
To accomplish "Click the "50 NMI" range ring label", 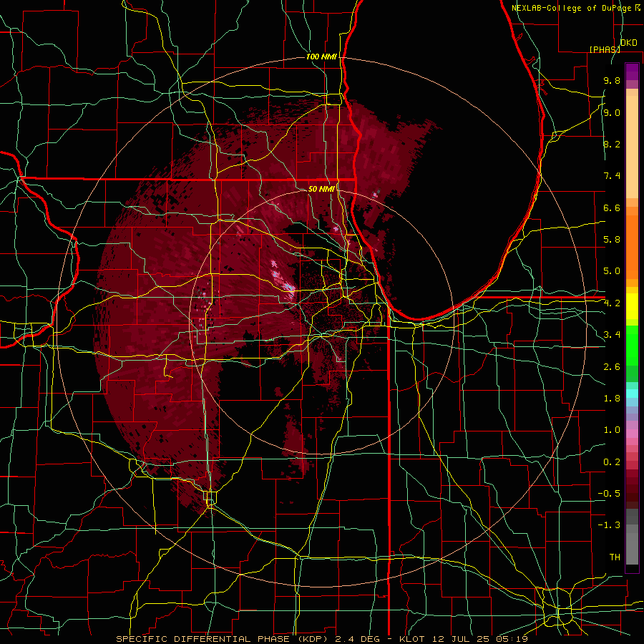I will click(321, 189).
